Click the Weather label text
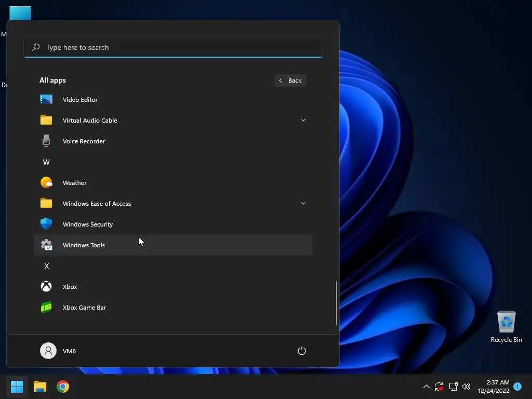Viewport: 532px width, 399px height. (x=75, y=182)
